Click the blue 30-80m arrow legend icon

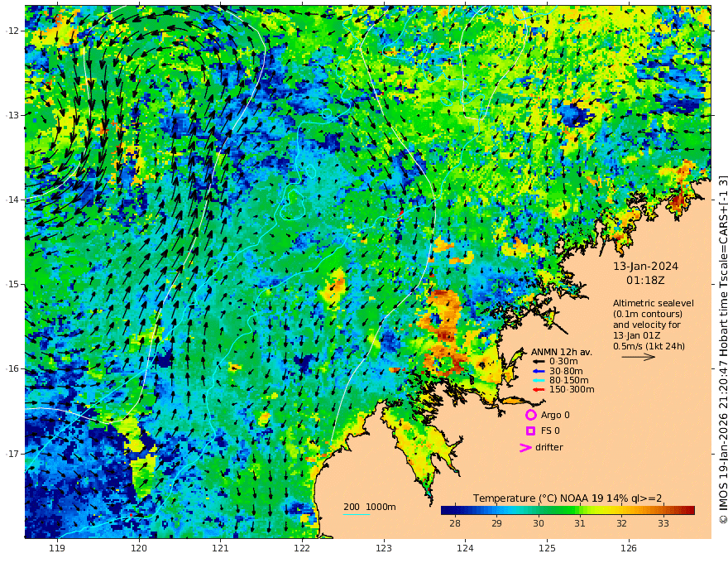(538, 371)
